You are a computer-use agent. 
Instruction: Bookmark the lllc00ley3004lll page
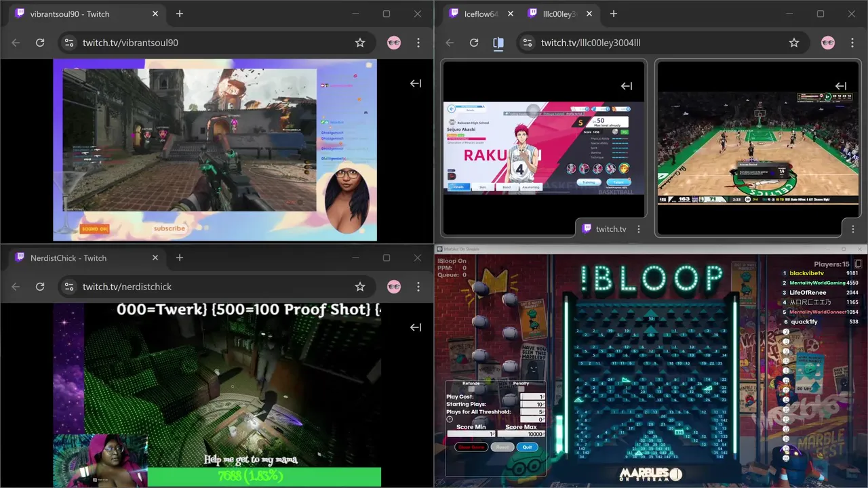point(794,43)
